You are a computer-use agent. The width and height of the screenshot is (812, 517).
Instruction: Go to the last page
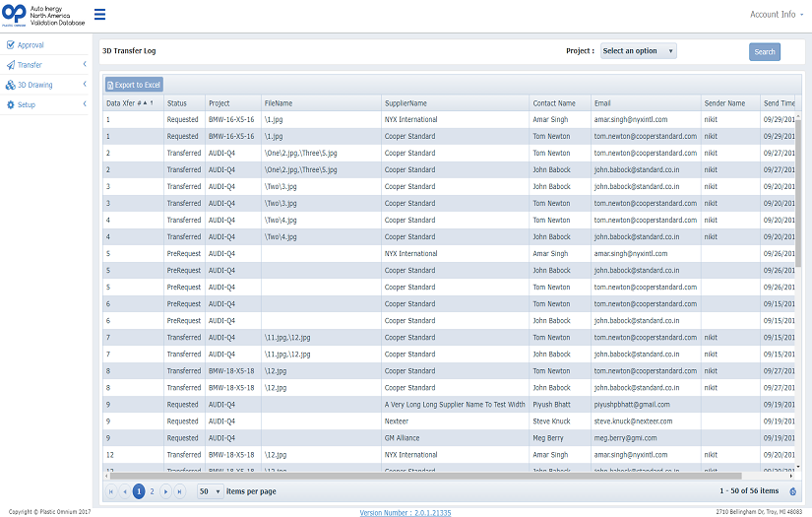(x=179, y=491)
